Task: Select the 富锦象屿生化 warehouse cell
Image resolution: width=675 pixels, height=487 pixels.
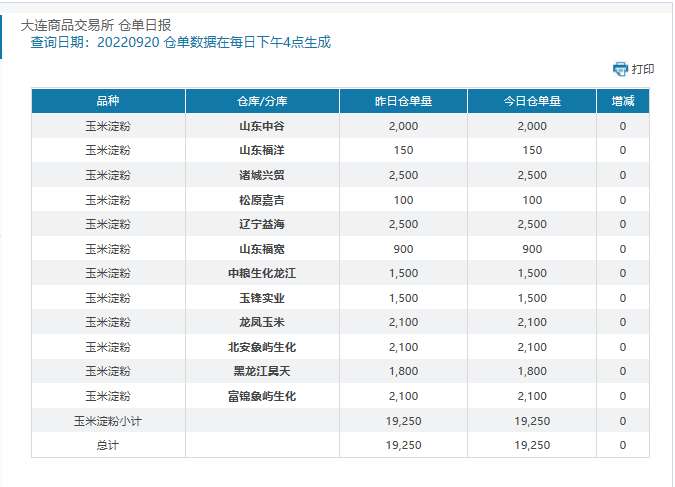Action: [262, 396]
